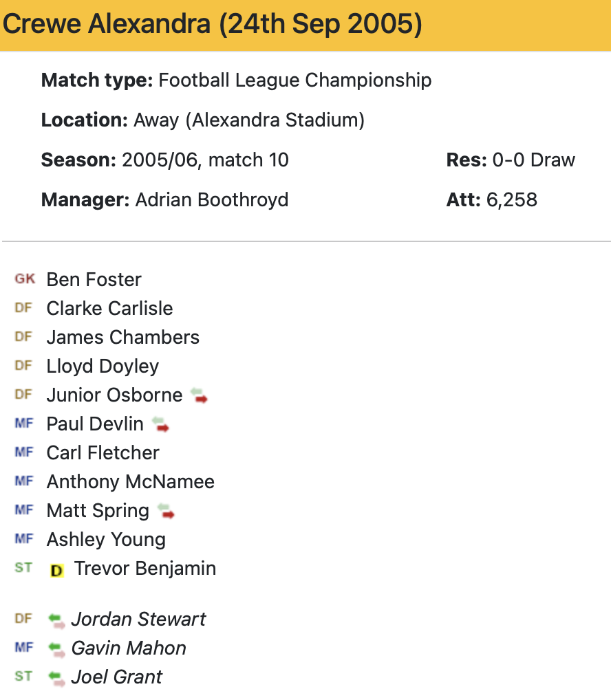Select manager Adrian Boothroyd
This screenshot has width=611, height=700.
coord(212,200)
